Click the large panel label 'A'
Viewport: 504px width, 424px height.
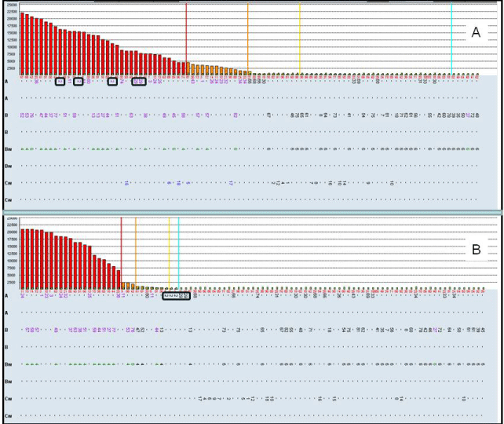476,32
